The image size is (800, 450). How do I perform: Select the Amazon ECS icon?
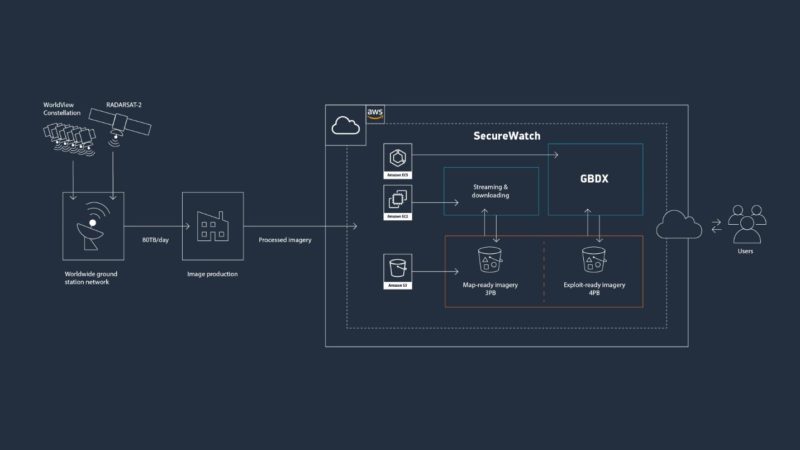pos(397,161)
